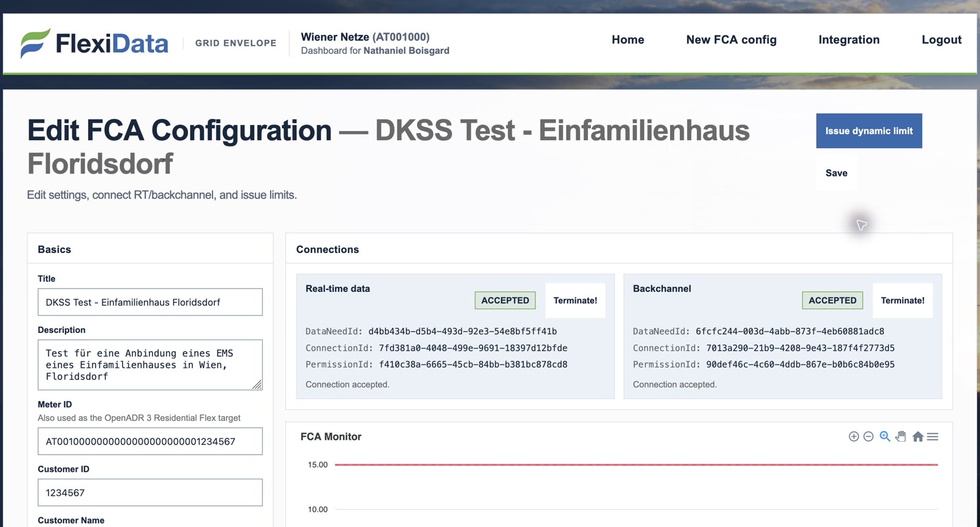Reset chart zoom with home icon
This screenshot has height=527, width=980.
point(918,436)
